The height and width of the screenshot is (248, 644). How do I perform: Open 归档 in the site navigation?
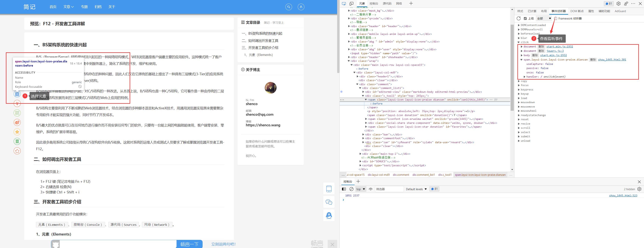(98, 7)
